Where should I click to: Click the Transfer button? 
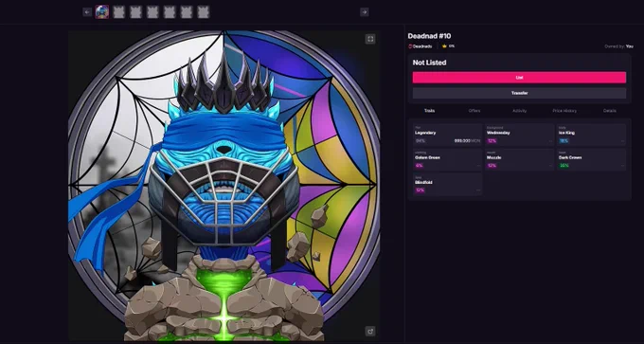pyautogui.click(x=519, y=93)
